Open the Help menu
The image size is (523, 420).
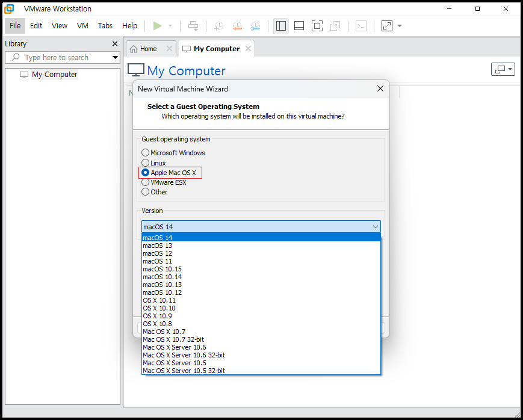(x=130, y=26)
